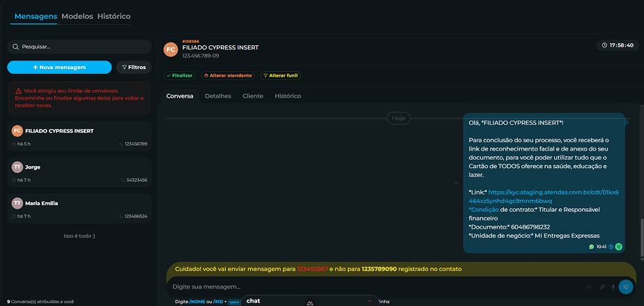
Task: Click Hoje date separator
Action: tap(399, 118)
